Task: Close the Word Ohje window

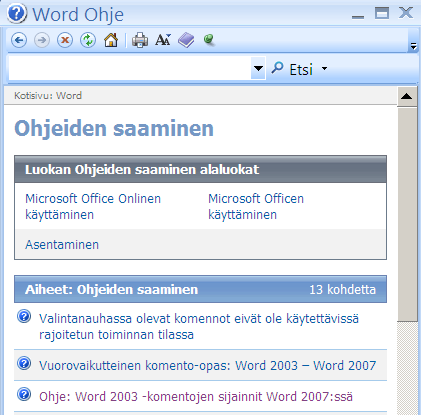Action: pyautogui.click(x=406, y=13)
